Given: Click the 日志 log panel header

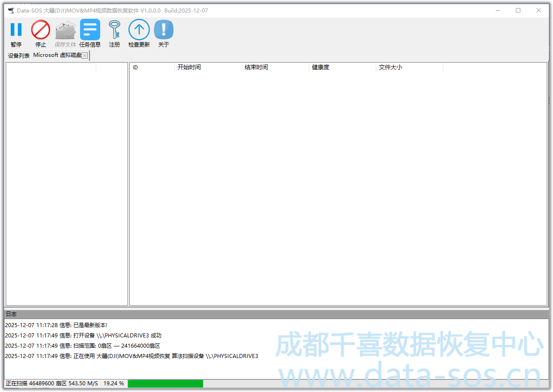Looking at the screenshot, I should (276, 314).
